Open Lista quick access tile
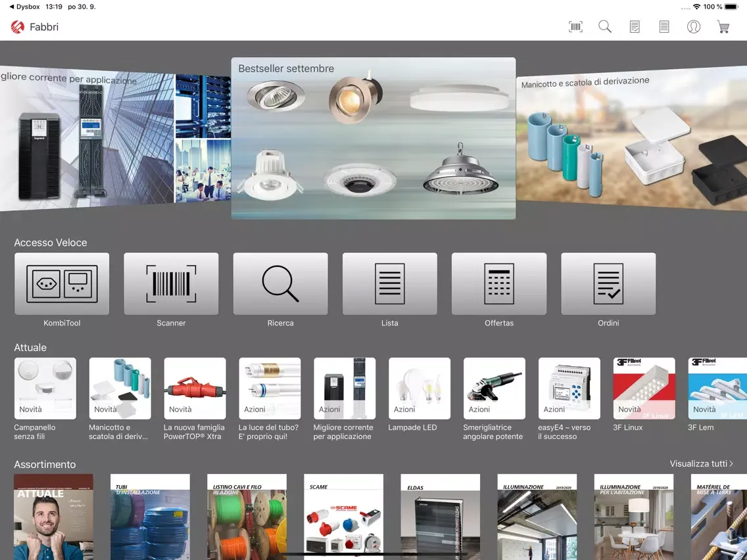 (x=390, y=284)
